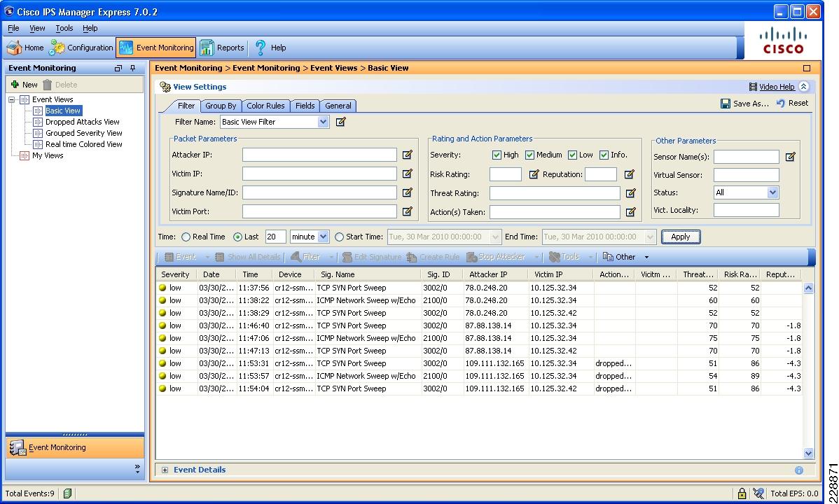Select Dropped Attacks View in tree

(82, 122)
